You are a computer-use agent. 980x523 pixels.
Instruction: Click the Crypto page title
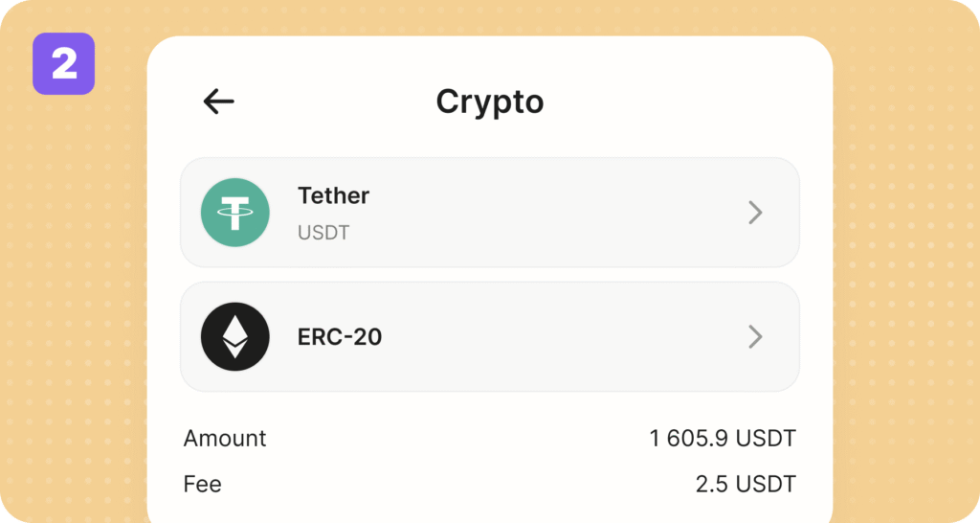click(x=489, y=102)
